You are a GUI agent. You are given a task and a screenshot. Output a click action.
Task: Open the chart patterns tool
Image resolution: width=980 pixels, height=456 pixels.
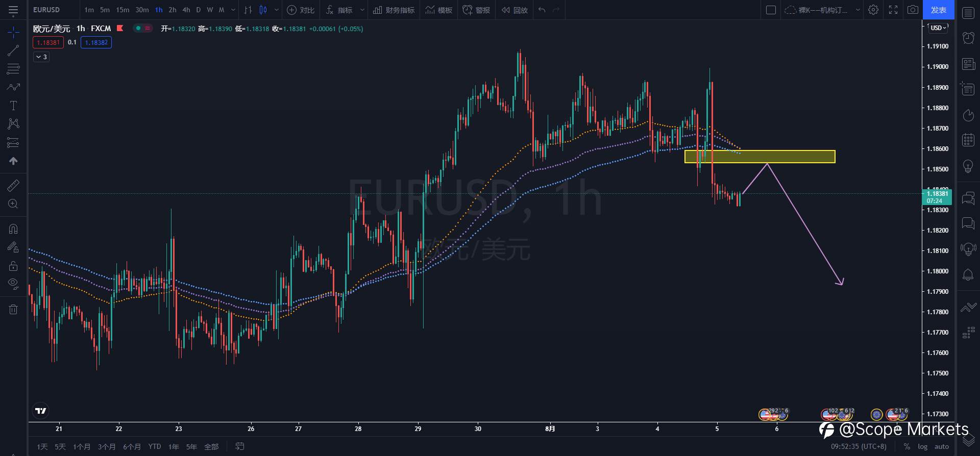(x=13, y=124)
